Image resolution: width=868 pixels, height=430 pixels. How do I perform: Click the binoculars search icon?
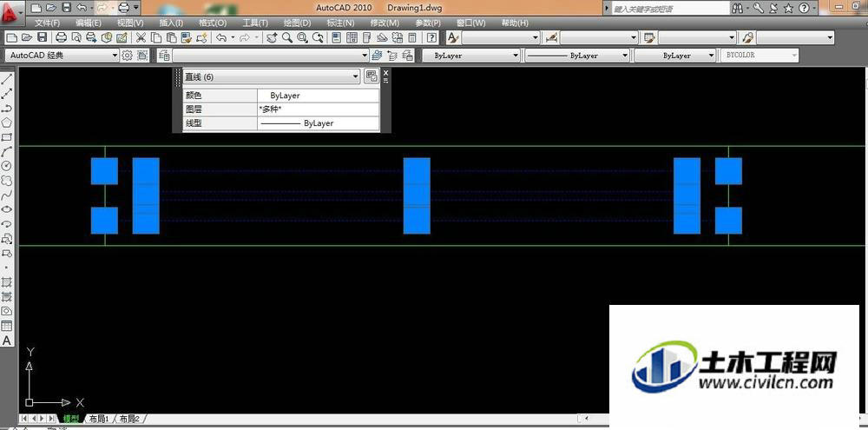pyautogui.click(x=737, y=9)
